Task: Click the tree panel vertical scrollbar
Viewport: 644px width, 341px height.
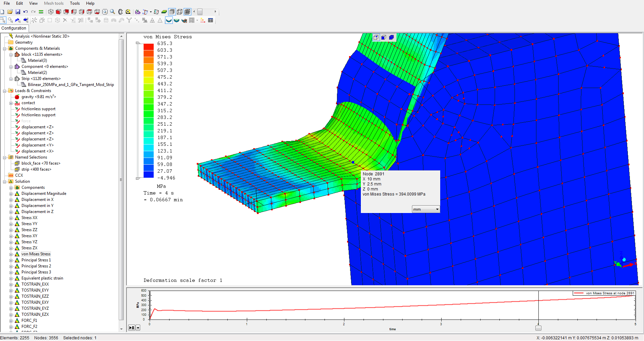Action: point(121,180)
